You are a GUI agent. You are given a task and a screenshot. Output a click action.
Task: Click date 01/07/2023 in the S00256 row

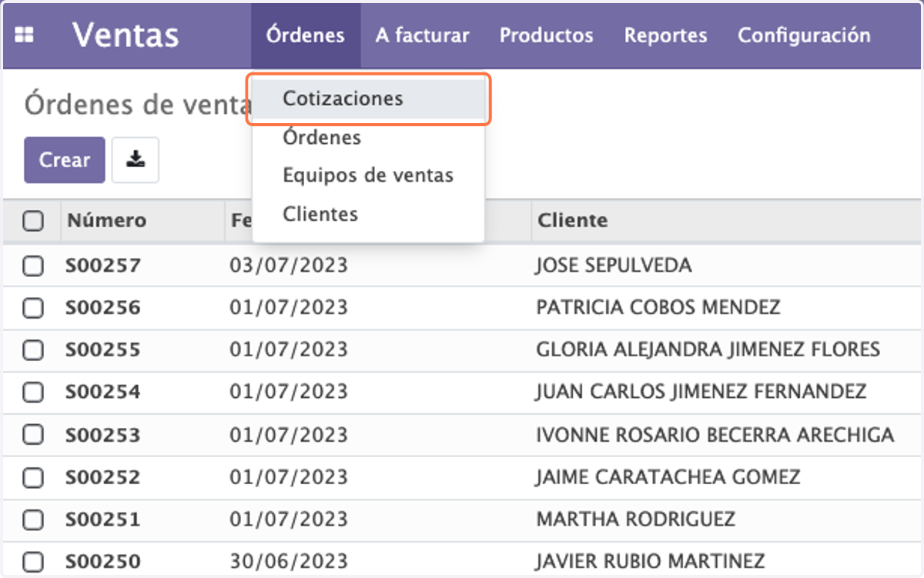point(289,308)
